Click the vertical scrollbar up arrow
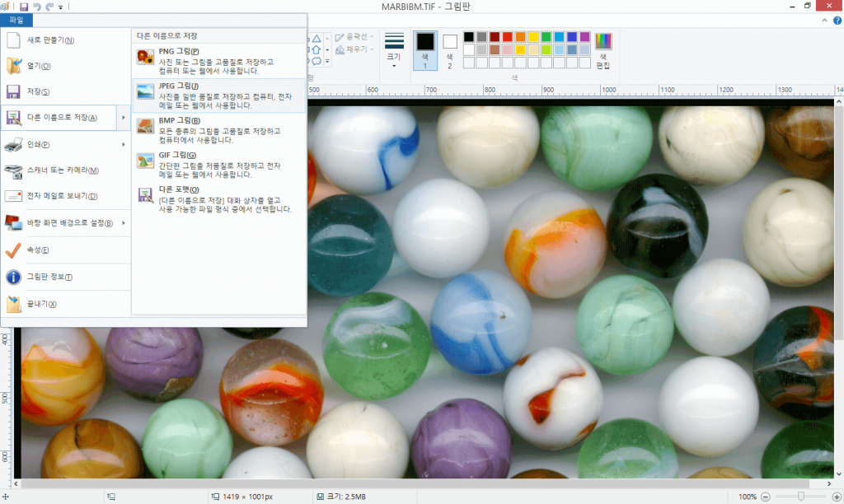 point(838,101)
